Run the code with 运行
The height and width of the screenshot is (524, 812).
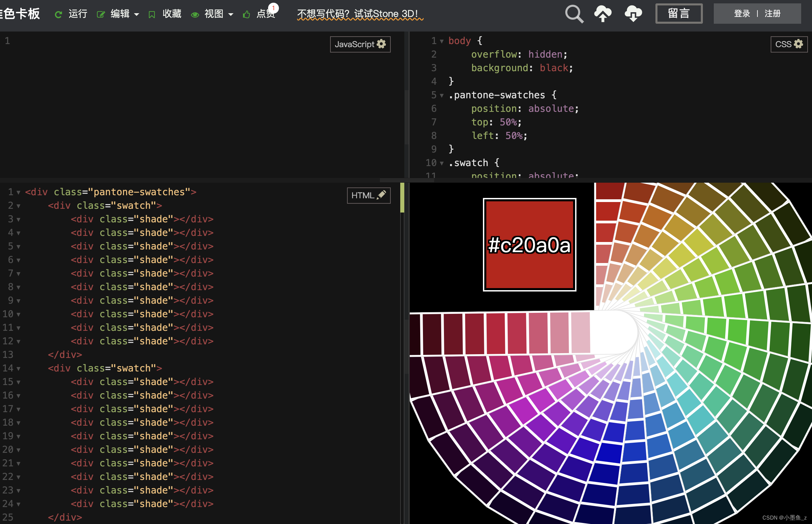[x=78, y=14]
